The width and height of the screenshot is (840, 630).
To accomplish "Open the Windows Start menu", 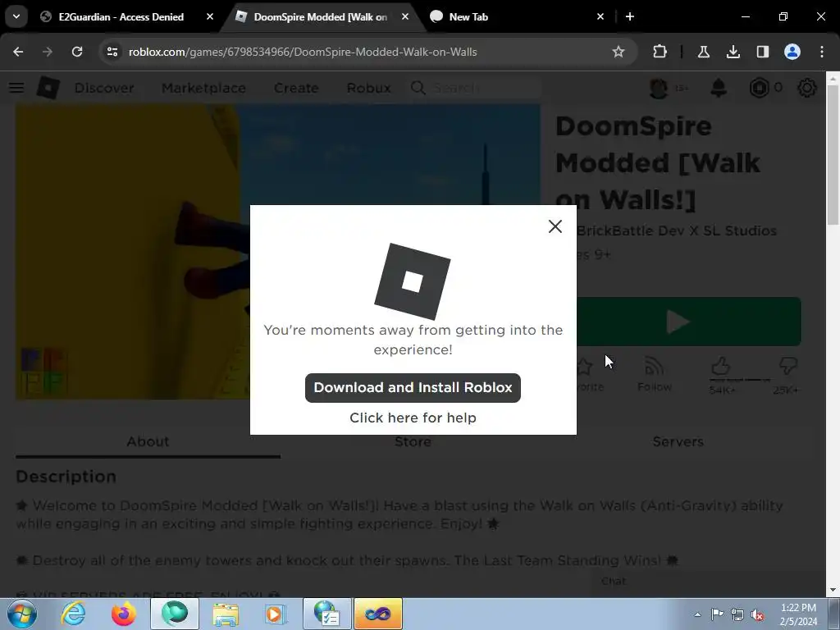I will pyautogui.click(x=21, y=614).
